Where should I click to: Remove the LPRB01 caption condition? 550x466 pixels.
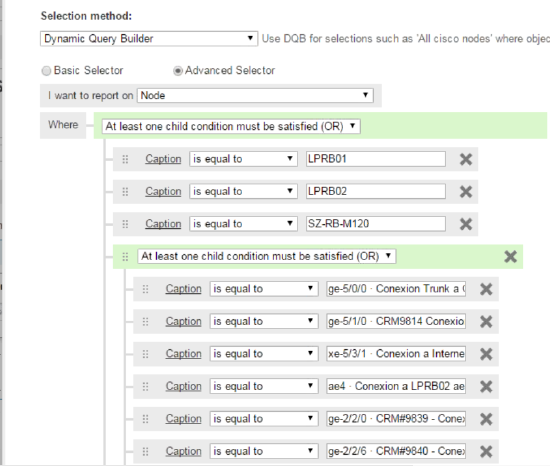(x=466, y=159)
